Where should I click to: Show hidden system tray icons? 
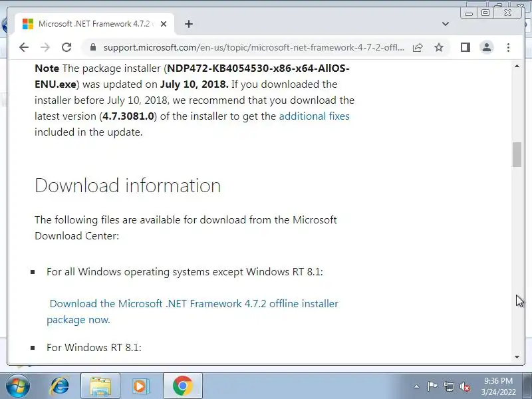coord(417,386)
